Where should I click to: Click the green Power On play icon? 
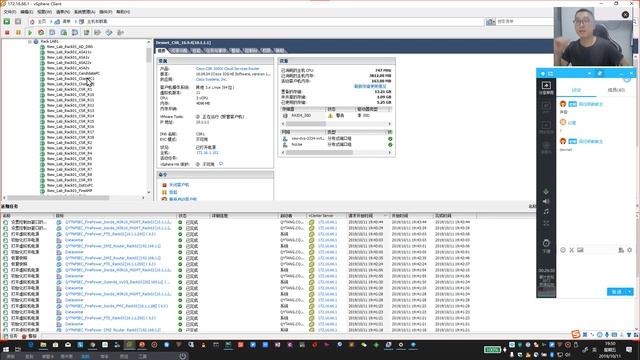coord(30,32)
